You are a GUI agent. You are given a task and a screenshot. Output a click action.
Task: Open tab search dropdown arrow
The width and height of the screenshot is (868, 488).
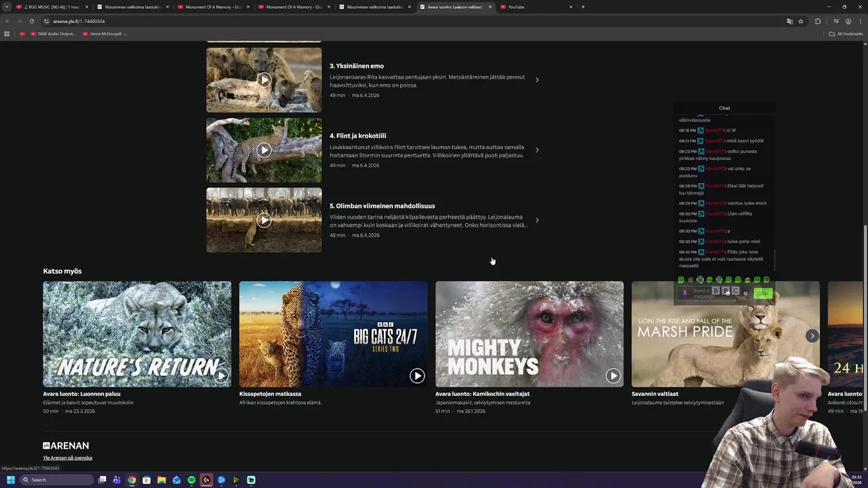pyautogui.click(x=7, y=7)
